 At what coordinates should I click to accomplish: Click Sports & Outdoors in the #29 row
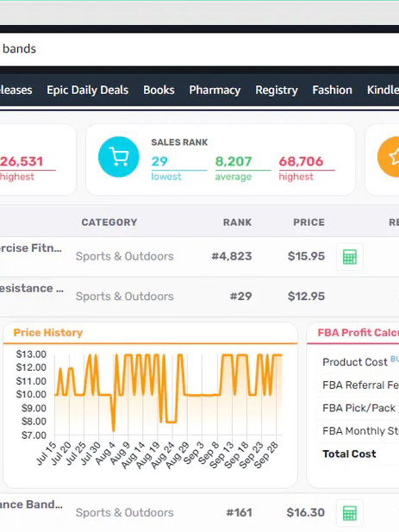coord(124,297)
